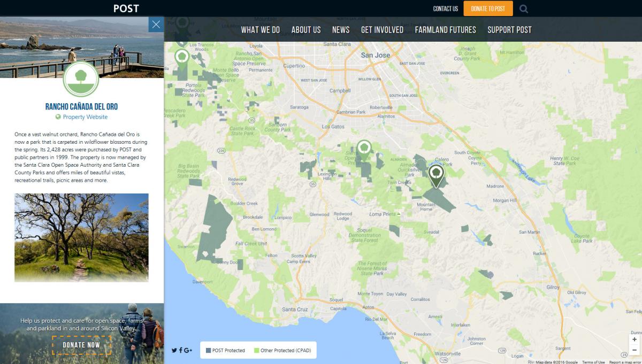The height and width of the screenshot is (364, 642).
Task: Open the Contact Us link
Action: pos(446,9)
